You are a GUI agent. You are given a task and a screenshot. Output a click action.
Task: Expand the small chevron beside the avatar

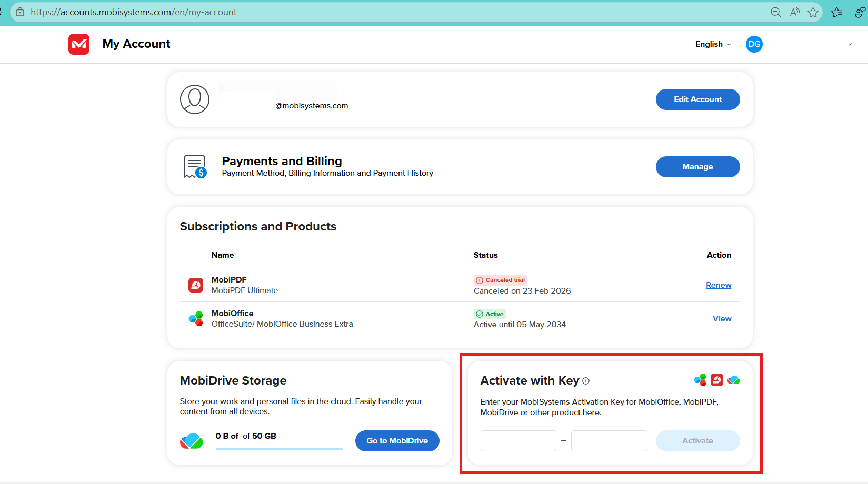pos(850,45)
